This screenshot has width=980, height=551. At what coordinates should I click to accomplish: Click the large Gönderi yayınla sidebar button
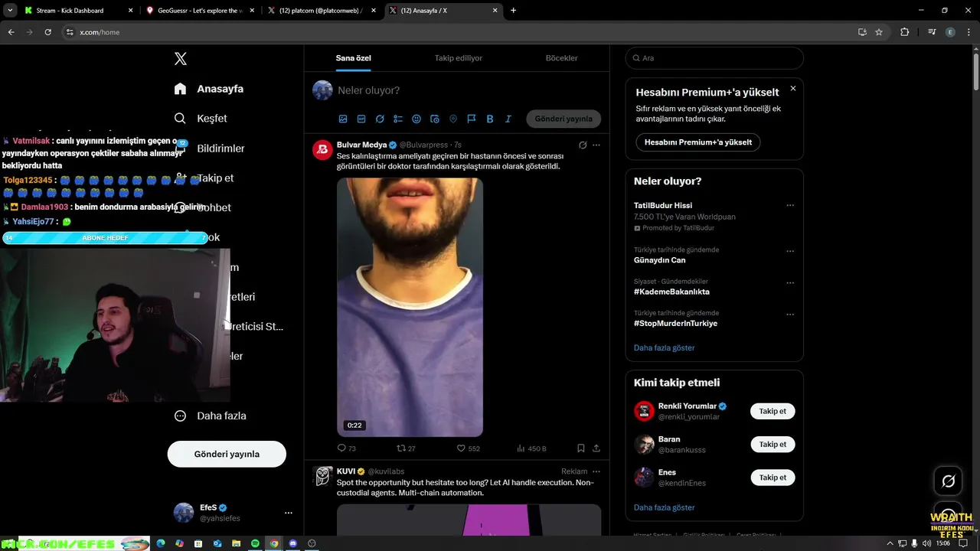click(x=227, y=454)
